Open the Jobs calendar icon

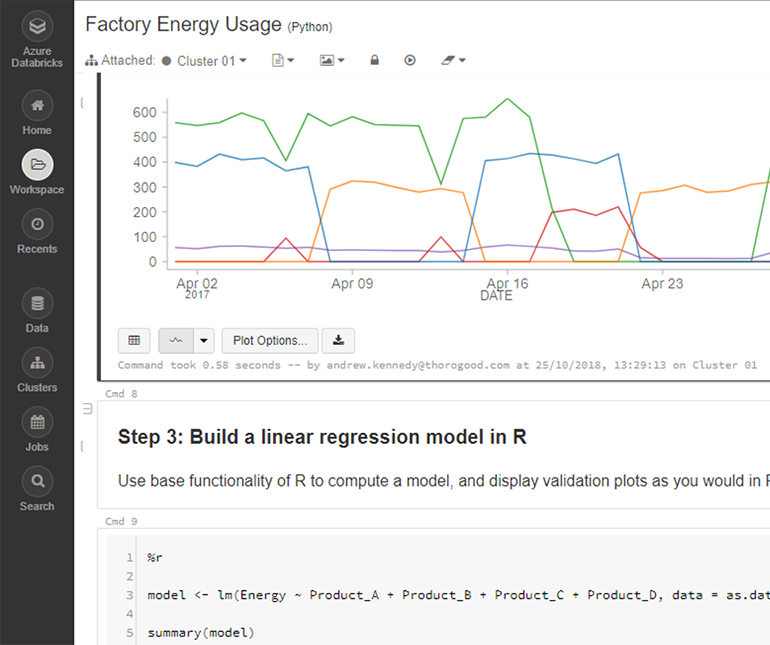click(37, 422)
